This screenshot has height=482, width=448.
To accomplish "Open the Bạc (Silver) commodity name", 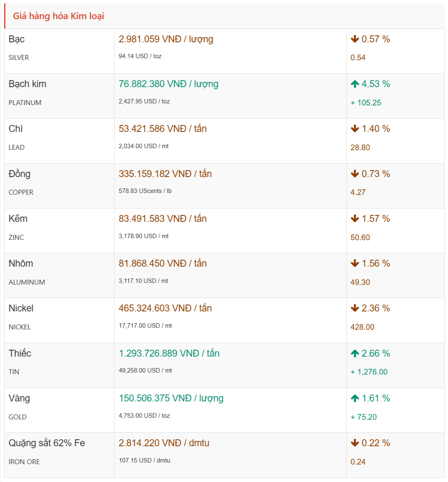I will point(17,39).
